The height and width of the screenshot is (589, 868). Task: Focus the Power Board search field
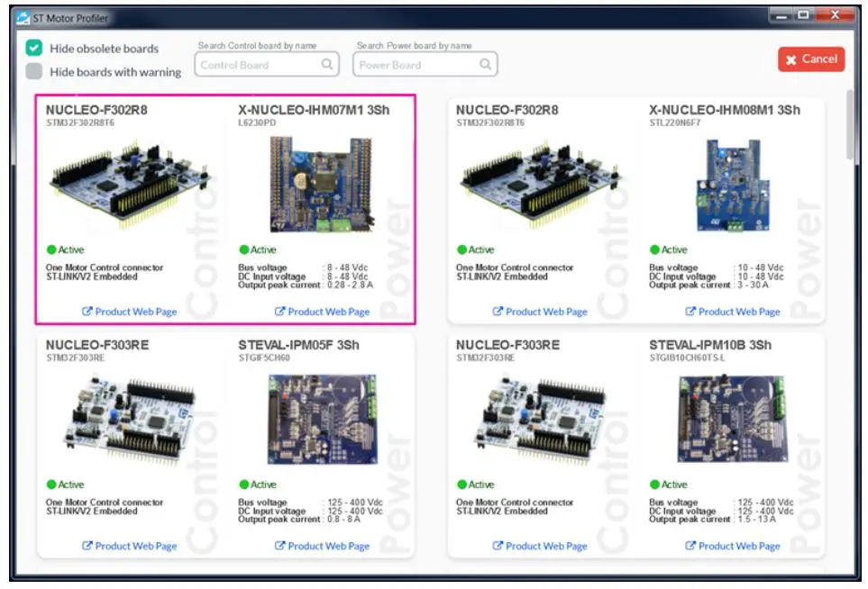pos(425,65)
